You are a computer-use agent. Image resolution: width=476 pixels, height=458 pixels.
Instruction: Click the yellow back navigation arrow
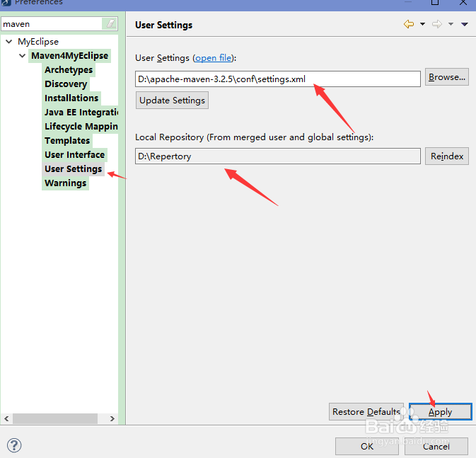(x=409, y=24)
